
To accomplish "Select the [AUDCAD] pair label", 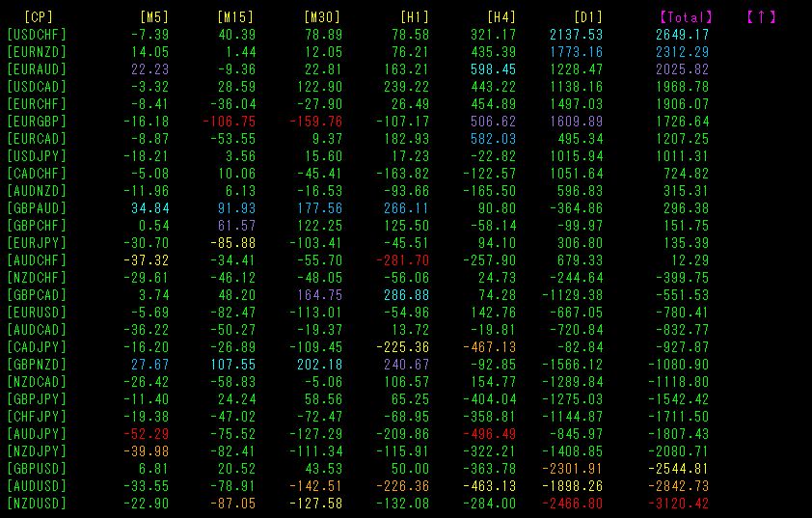I will coord(37,330).
